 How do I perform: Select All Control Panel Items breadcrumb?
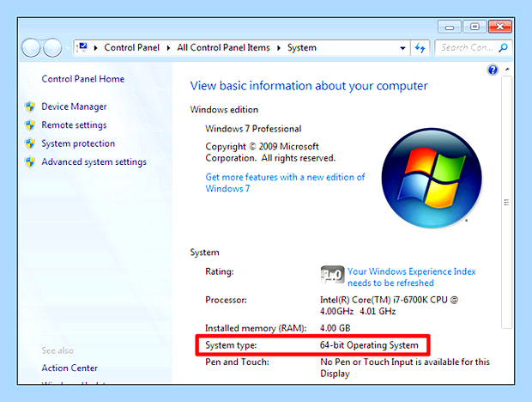(x=223, y=47)
